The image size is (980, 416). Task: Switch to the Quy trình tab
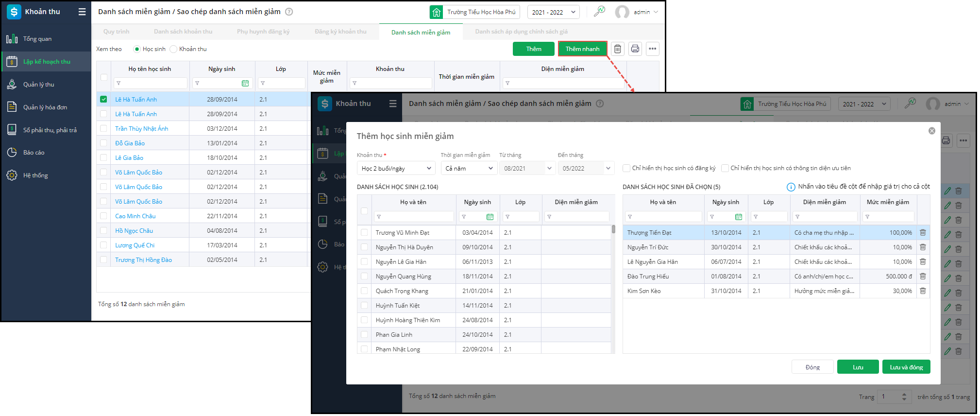[116, 32]
